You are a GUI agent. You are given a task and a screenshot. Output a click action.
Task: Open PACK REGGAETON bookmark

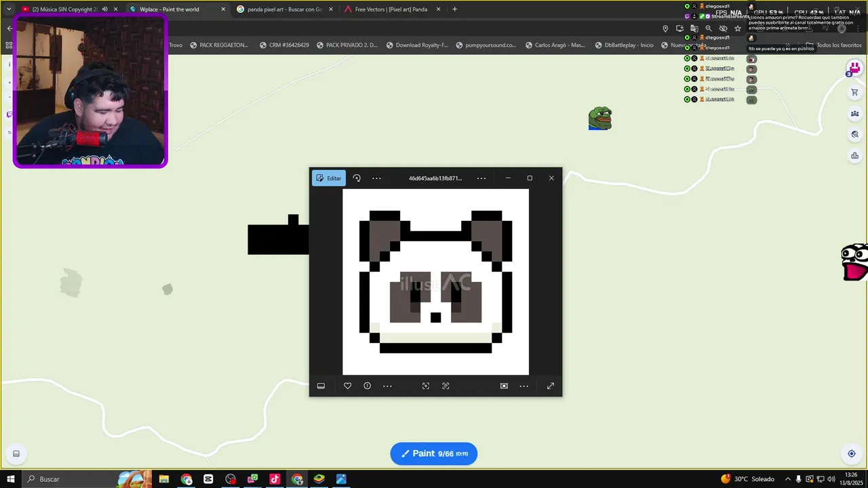coord(219,45)
